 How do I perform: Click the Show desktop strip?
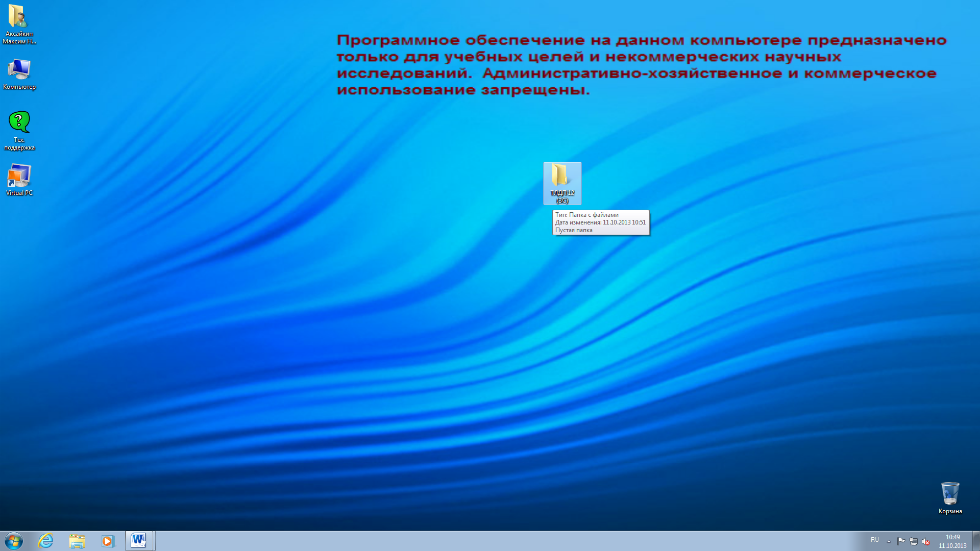976,541
